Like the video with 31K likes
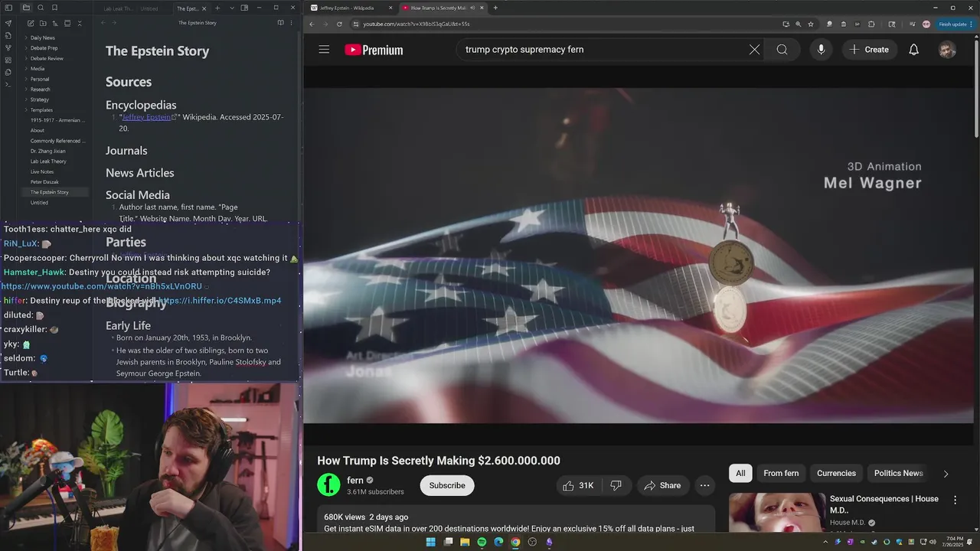 pos(578,485)
